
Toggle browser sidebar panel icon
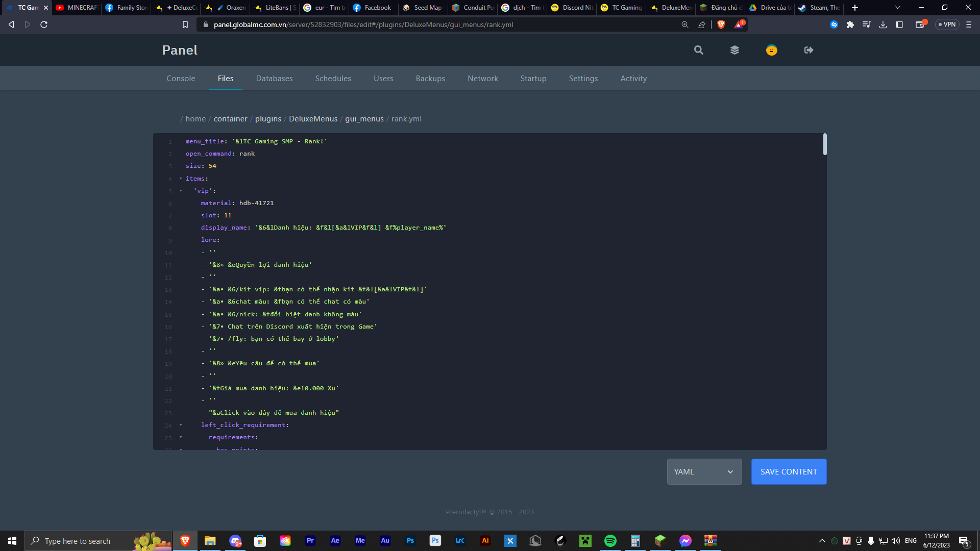tap(899, 24)
